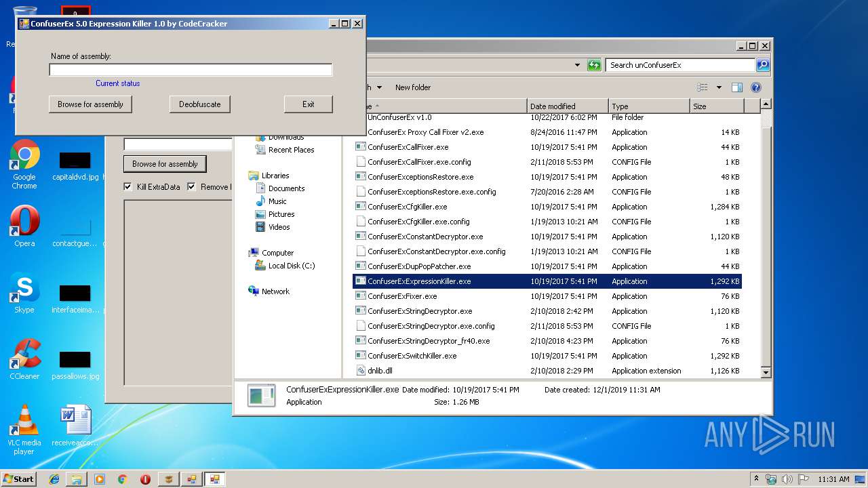The image size is (868, 488).
Task: Sort files by Type column
Action: pyautogui.click(x=648, y=106)
